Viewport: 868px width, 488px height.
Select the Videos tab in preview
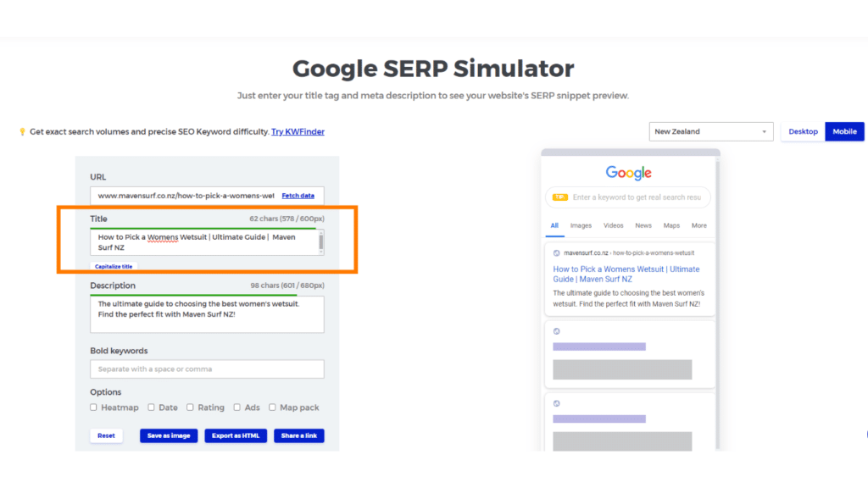click(614, 225)
